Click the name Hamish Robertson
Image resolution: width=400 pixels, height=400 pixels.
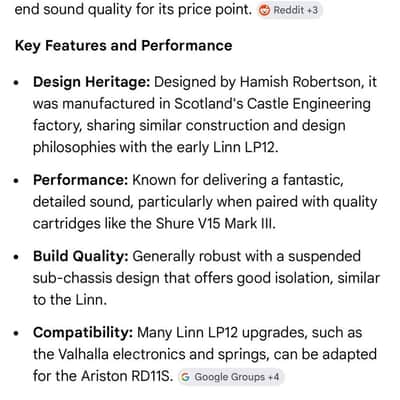pyautogui.click(x=302, y=82)
